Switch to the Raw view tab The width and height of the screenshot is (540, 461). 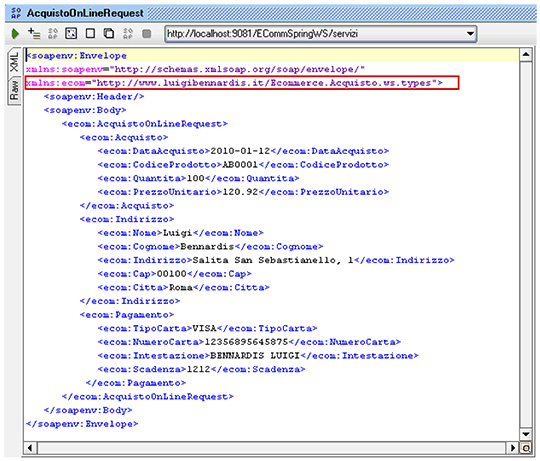coord(14,90)
